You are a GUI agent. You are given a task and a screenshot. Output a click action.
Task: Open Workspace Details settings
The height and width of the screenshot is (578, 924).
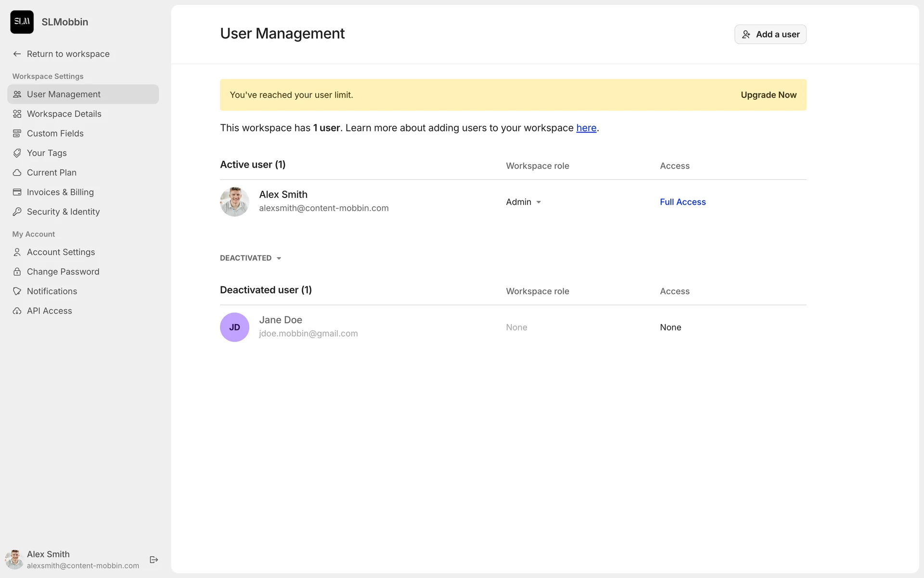[64, 114]
